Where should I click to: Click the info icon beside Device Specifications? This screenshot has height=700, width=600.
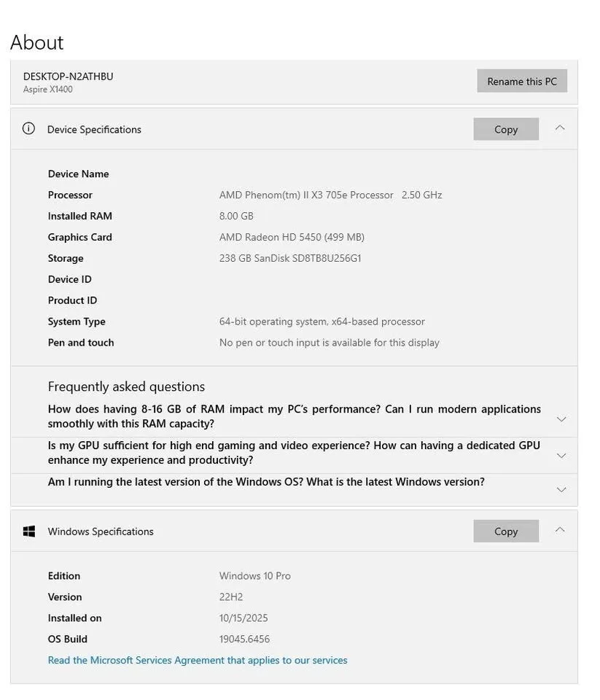pyautogui.click(x=26, y=127)
